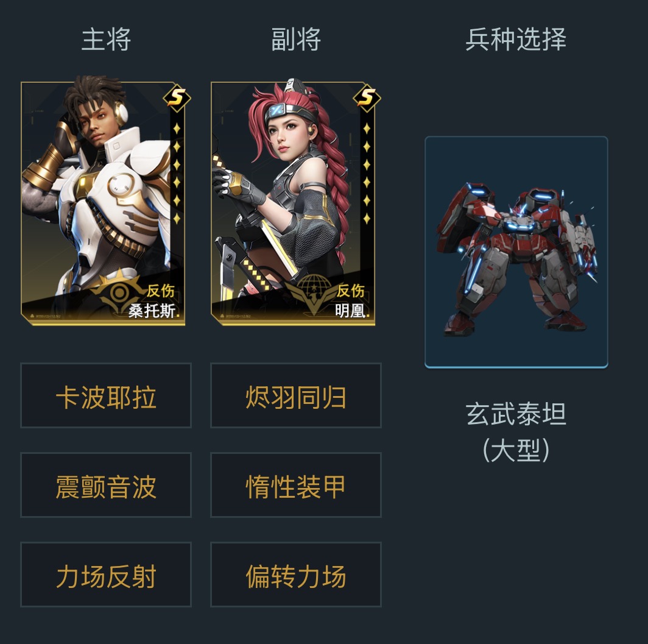Click the globe wings emblem on 明凰 card

click(312, 292)
